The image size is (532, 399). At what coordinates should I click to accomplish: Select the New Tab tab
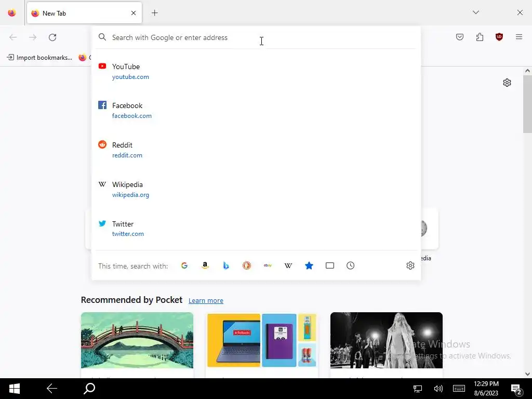(x=84, y=13)
